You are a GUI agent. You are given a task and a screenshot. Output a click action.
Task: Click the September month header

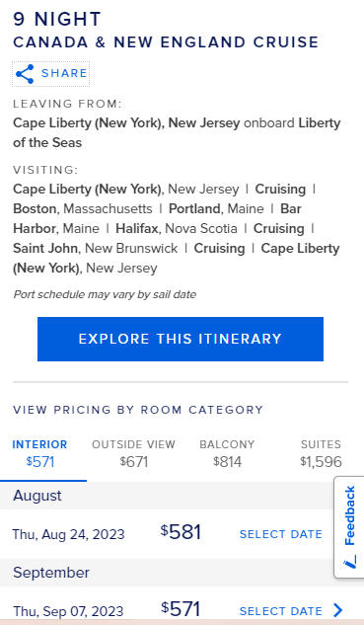point(51,573)
